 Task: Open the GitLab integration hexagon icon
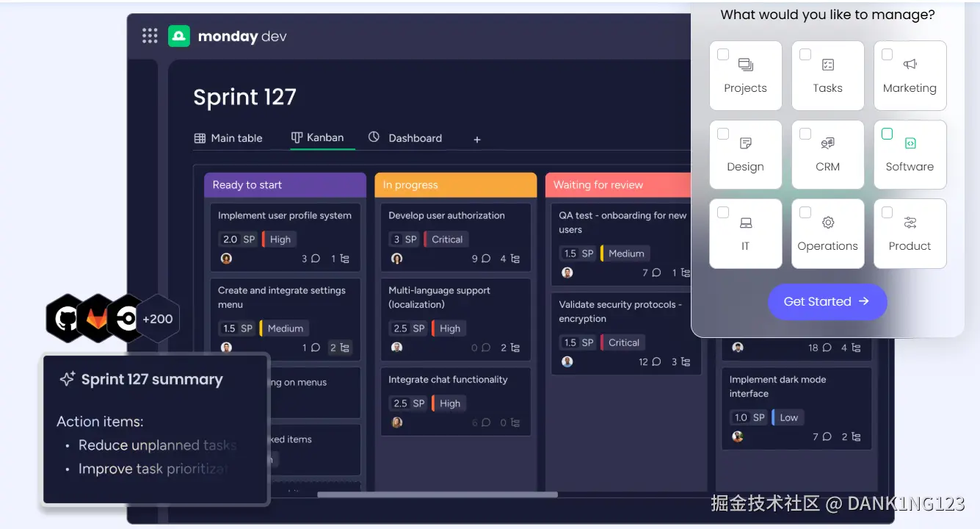97,319
